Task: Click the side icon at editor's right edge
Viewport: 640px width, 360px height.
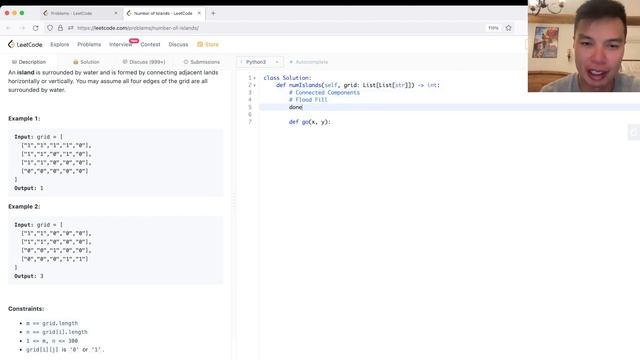Action: click(x=634, y=132)
